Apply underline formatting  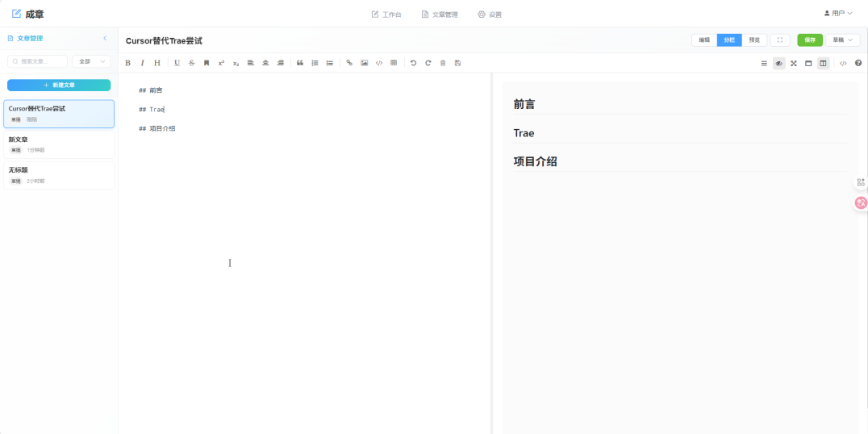pos(177,63)
